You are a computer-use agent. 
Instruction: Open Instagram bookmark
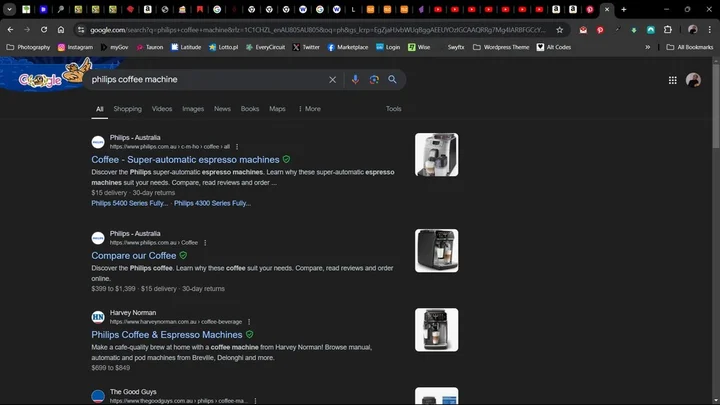75,47
